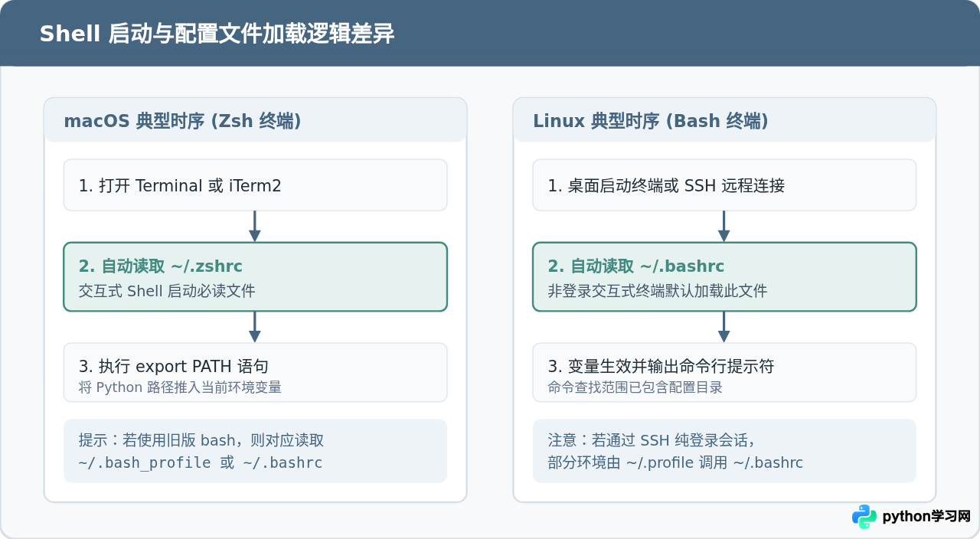Click the line "交互式 Shell 启动必读文件"

pyautogui.click(x=167, y=291)
